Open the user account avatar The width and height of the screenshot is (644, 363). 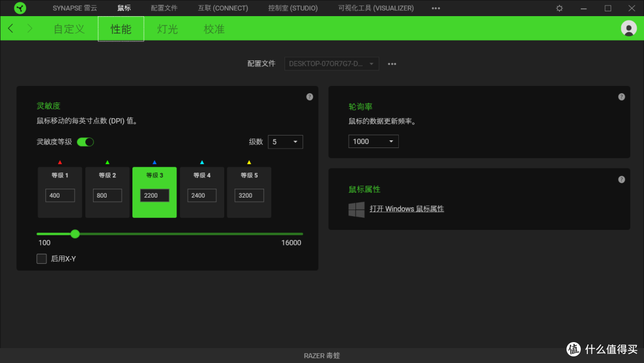628,29
